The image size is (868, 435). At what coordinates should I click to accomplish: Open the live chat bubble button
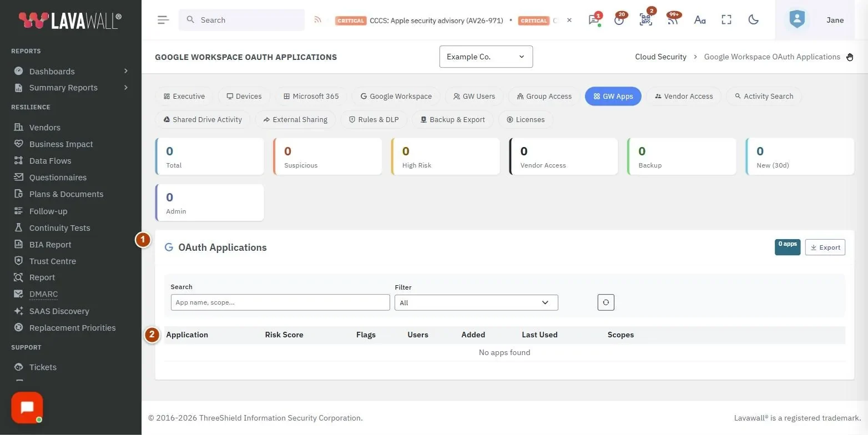click(x=27, y=408)
